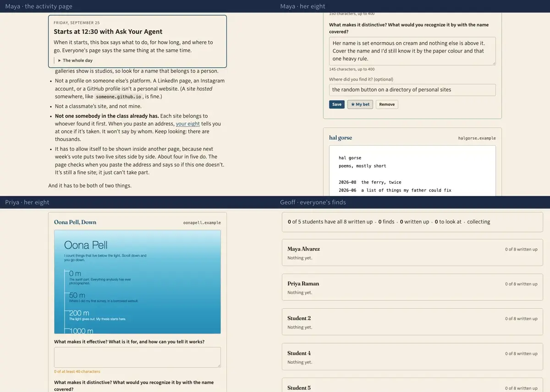This screenshot has width=550, height=392.
Task: Click the "Oona Pell, Down" card heading
Action: coord(75,222)
